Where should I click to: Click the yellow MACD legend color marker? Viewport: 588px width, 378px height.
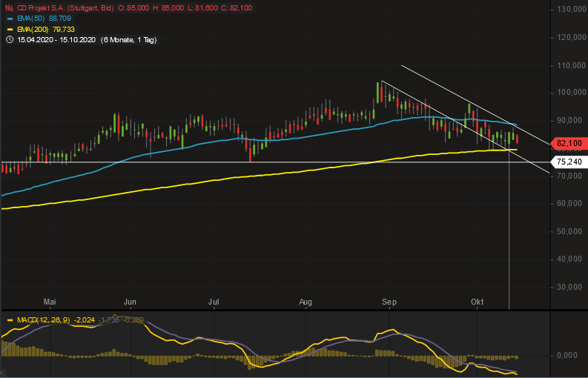[x=10, y=321]
